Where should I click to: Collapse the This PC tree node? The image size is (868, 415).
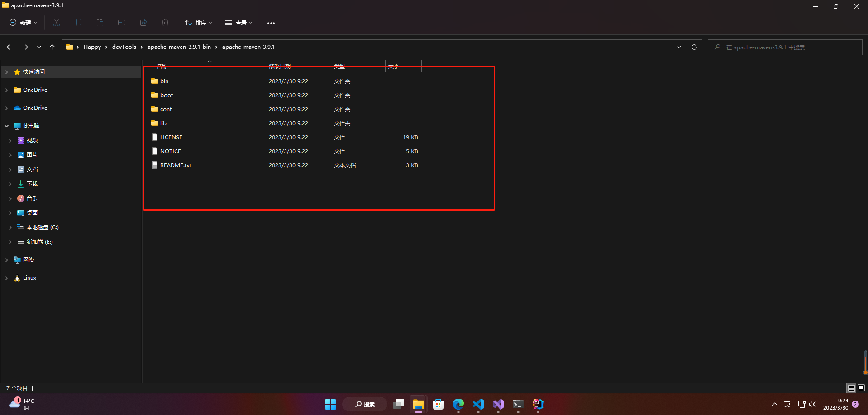pyautogui.click(x=7, y=126)
